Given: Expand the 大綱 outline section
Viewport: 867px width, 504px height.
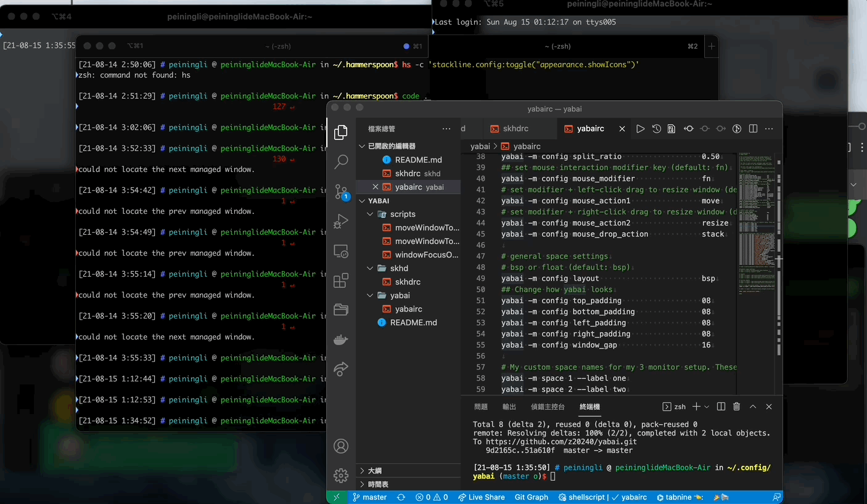Looking at the screenshot, I should 375,471.
